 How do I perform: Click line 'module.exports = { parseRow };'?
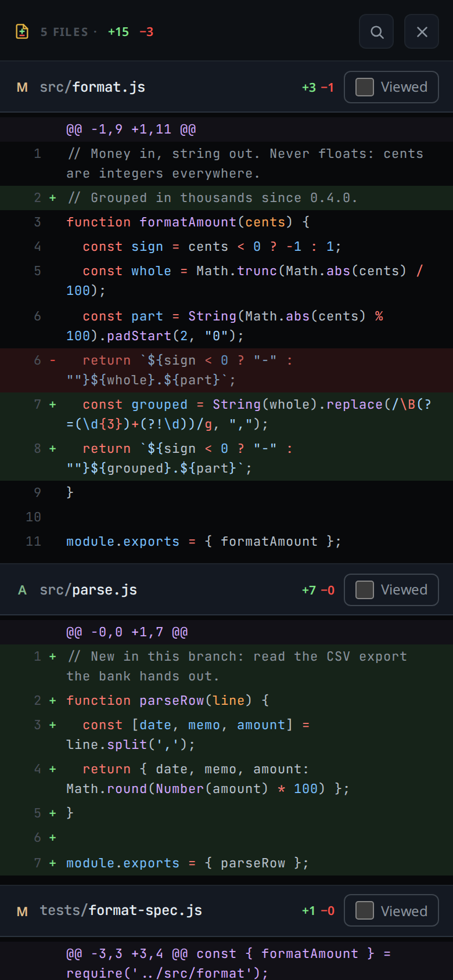point(227,863)
